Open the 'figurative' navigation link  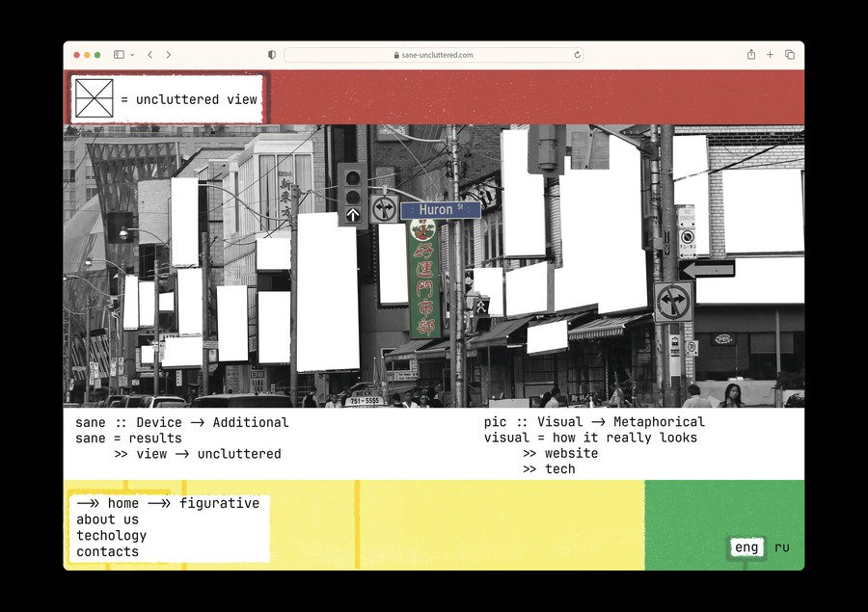click(x=219, y=503)
